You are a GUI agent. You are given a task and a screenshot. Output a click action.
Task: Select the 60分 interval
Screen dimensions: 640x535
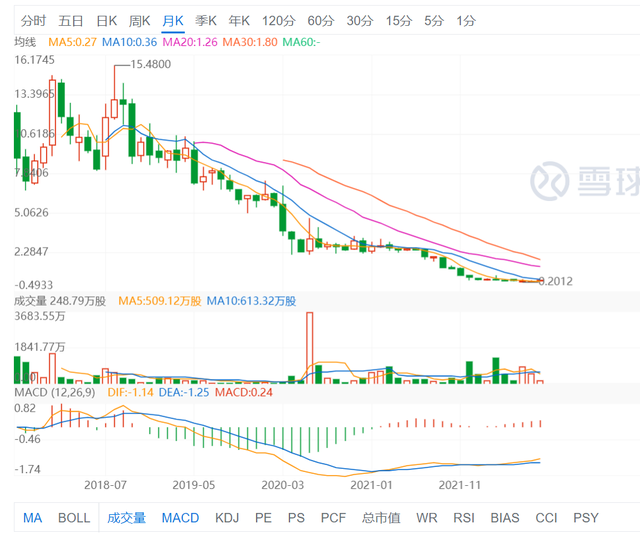[320, 20]
